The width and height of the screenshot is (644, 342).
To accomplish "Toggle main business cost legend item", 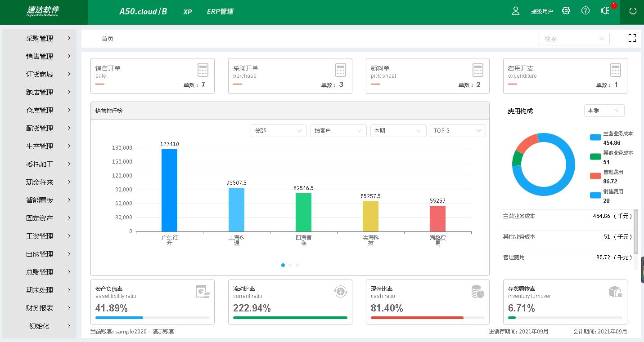I will pyautogui.click(x=595, y=138).
